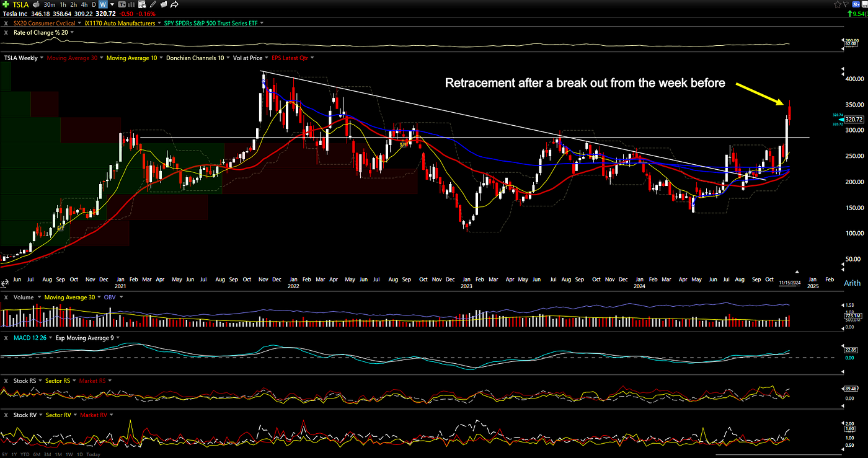The height and width of the screenshot is (458, 868).
Task: Close the MACD pane with its X
Action: 6,338
